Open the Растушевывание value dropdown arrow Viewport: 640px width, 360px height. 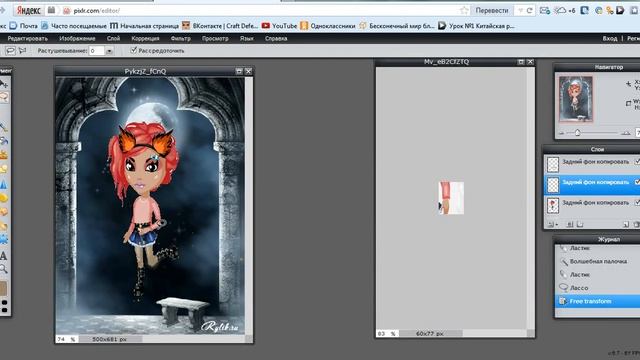coord(109,51)
